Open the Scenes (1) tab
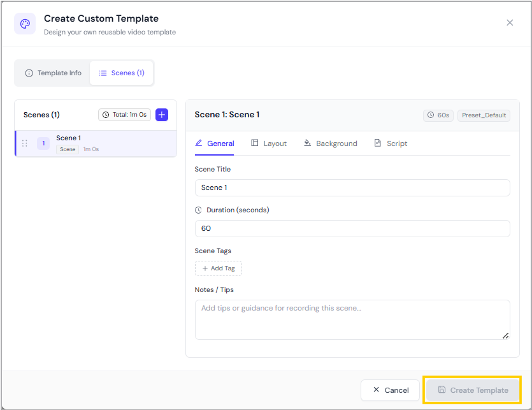The width and height of the screenshot is (532, 410). [x=122, y=73]
